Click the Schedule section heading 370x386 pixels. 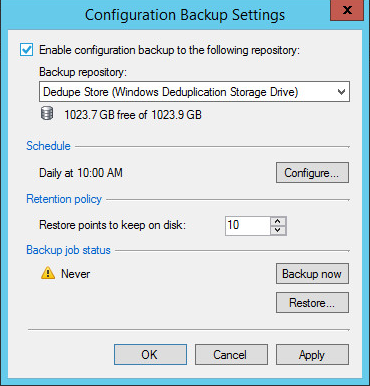[48, 146]
